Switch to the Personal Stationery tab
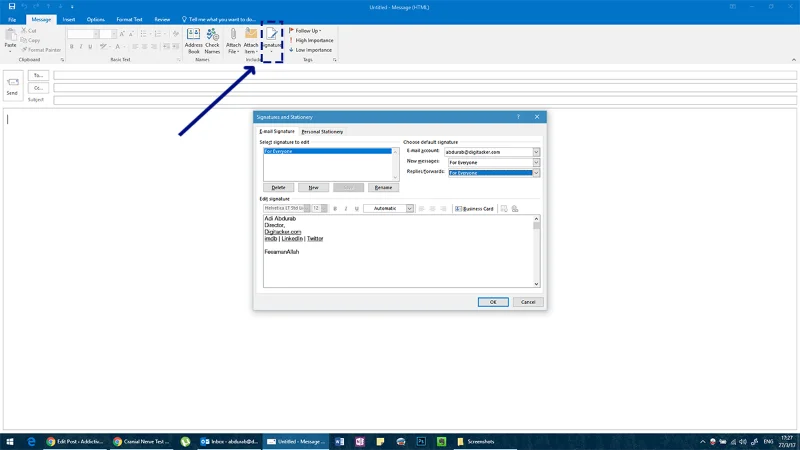 (322, 132)
